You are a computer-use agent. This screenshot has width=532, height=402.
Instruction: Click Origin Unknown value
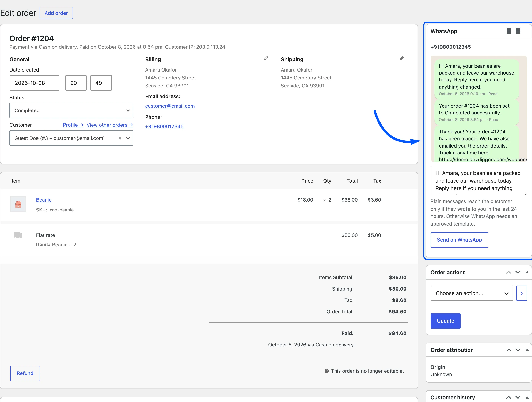click(441, 374)
